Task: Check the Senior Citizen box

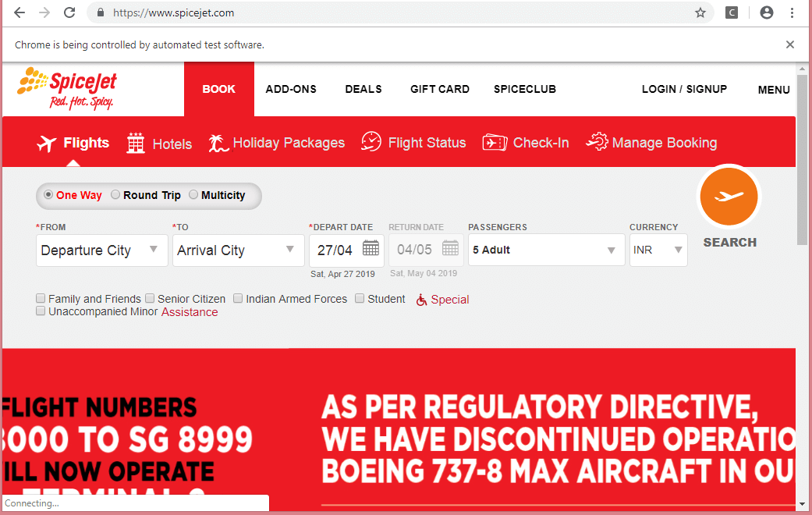Action: click(150, 298)
